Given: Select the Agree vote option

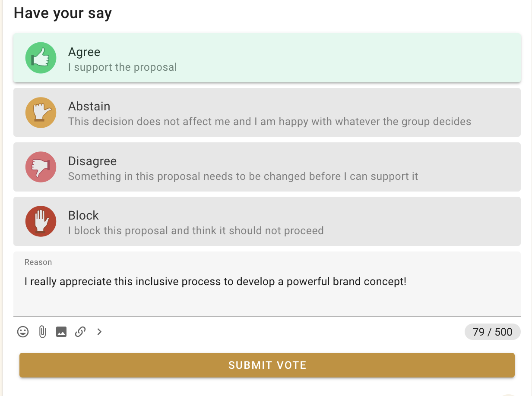Looking at the screenshot, I should (267, 58).
